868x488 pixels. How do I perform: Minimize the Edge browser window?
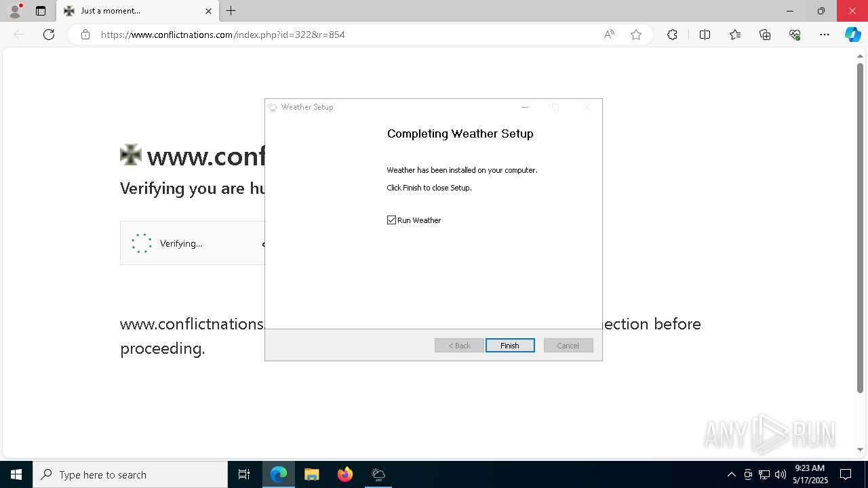coord(790,11)
